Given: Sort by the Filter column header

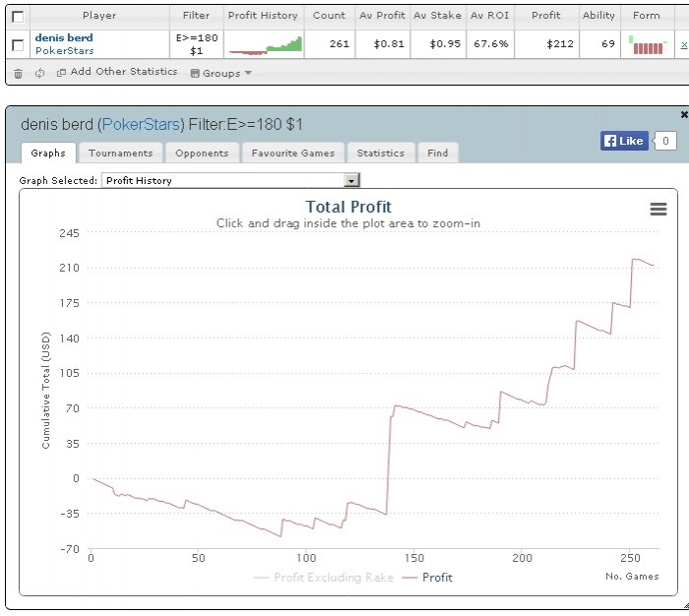Looking at the screenshot, I should coord(197,16).
